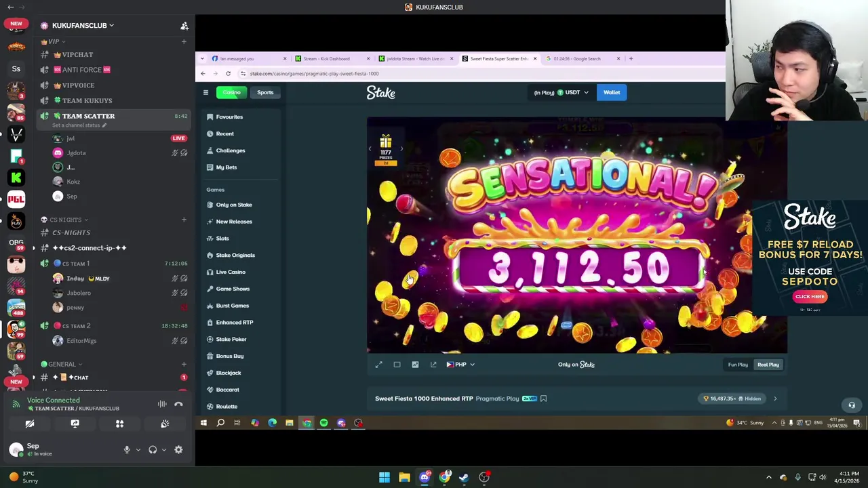Select Fun Play mode

click(738, 365)
